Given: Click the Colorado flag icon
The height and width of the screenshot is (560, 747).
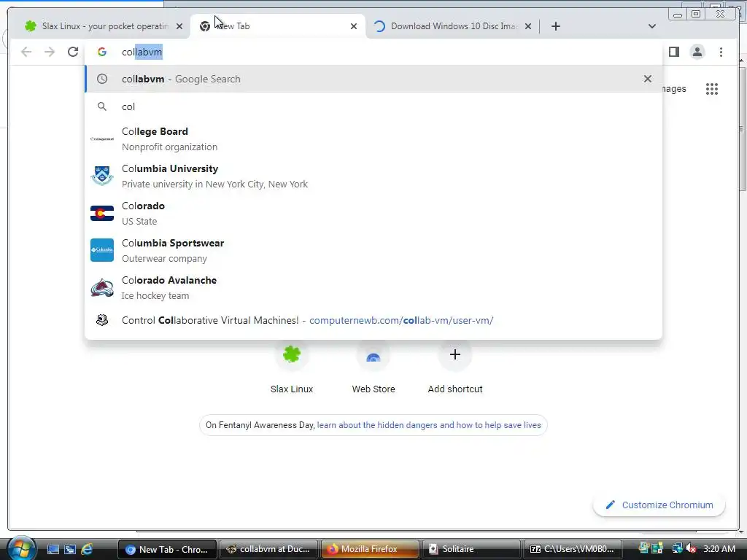Looking at the screenshot, I should point(102,214).
